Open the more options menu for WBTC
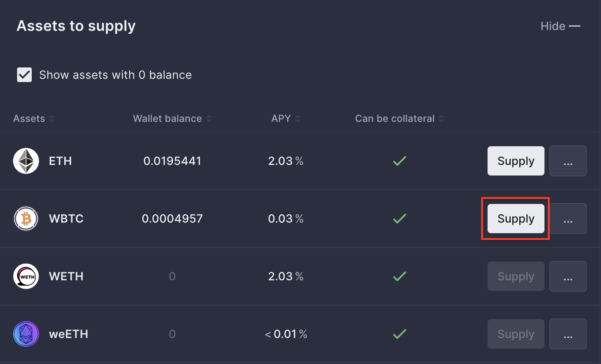Screen dimensions: 601x364 (x=568, y=219)
